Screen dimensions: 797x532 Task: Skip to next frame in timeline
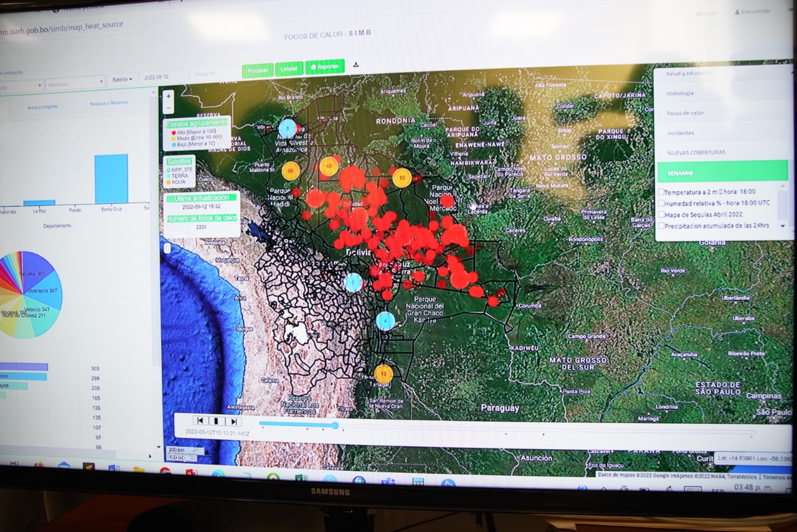pyautogui.click(x=233, y=421)
